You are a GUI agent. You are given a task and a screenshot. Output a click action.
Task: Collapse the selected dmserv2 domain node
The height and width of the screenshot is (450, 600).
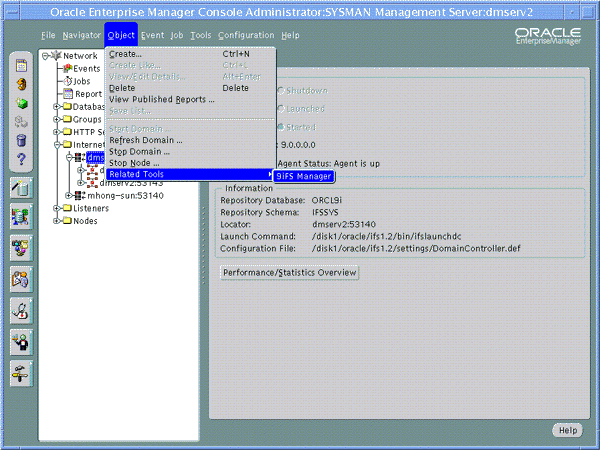69,157
